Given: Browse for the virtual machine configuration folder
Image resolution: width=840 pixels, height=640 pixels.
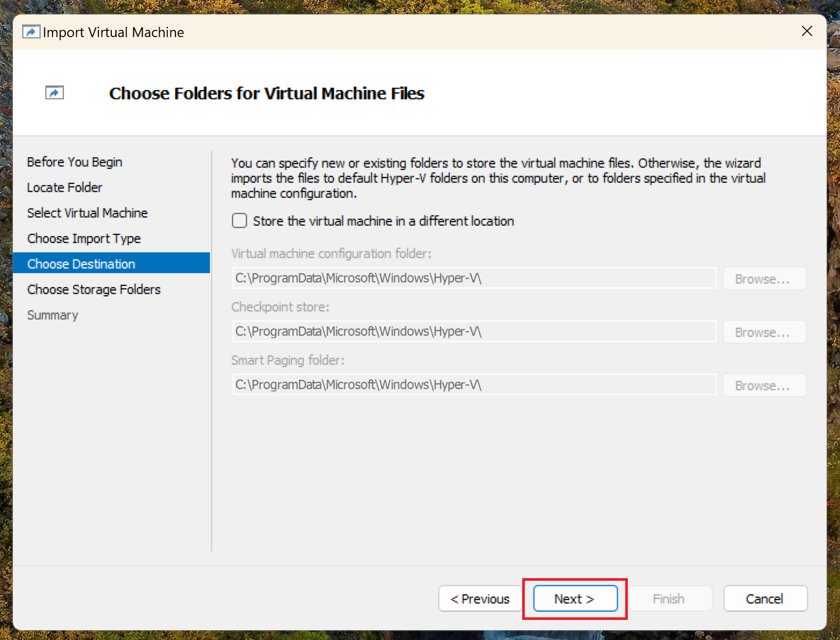Looking at the screenshot, I should click(764, 279).
